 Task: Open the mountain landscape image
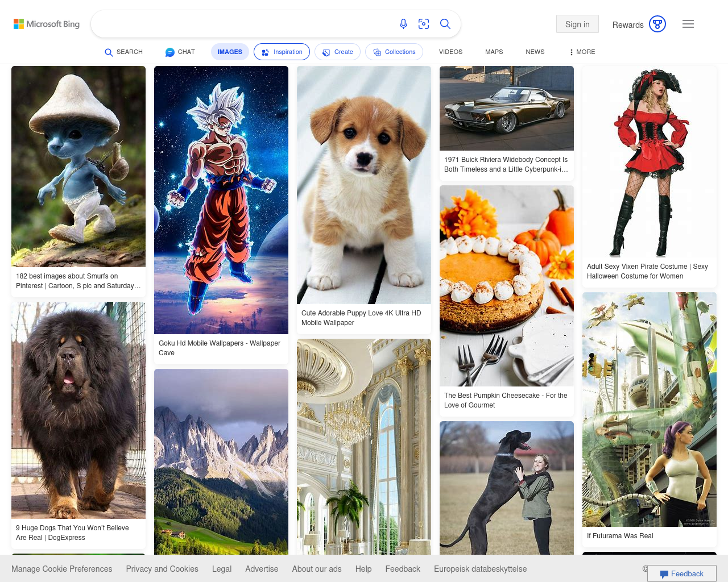[x=221, y=462]
